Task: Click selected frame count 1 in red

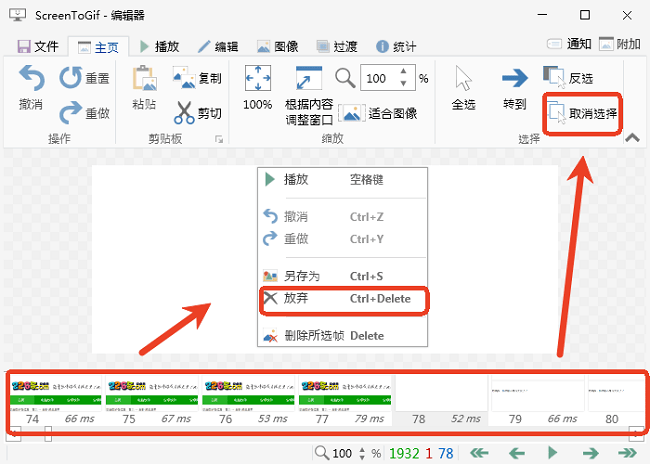Action: click(x=429, y=453)
